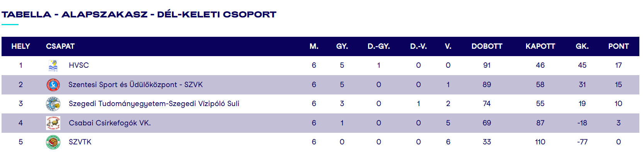Click the HELY column header
644x156 pixels.
tap(20, 46)
